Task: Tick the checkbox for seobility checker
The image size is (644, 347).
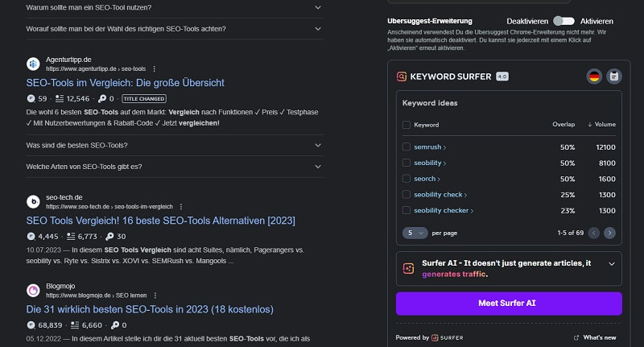Action: [407, 210]
